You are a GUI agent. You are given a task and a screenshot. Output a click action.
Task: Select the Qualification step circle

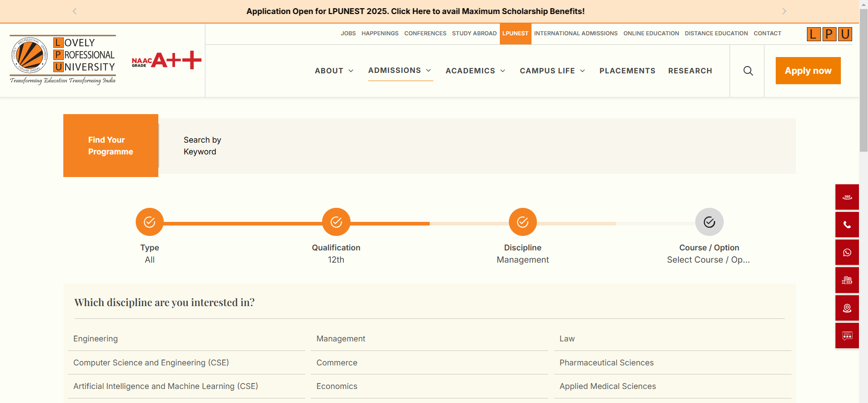(x=336, y=222)
